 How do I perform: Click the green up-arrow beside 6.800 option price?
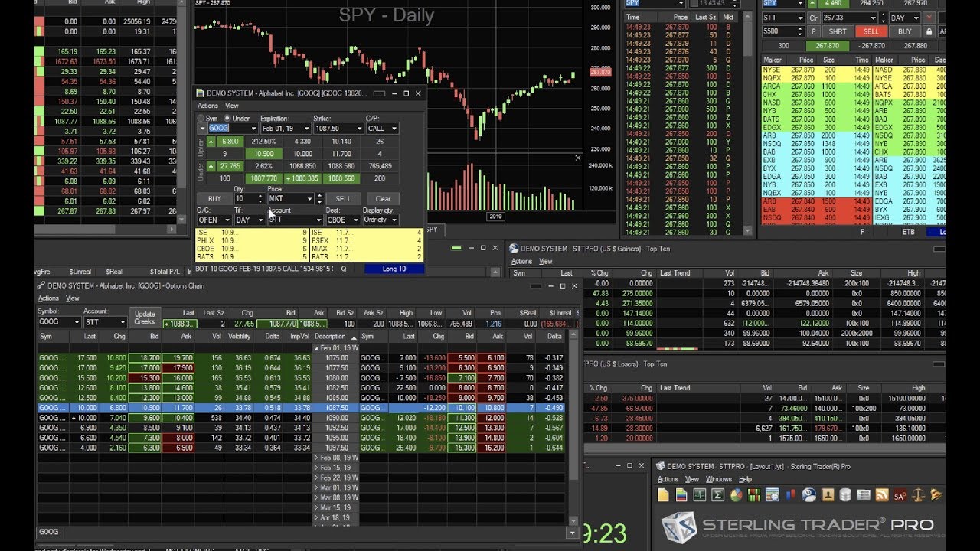click(211, 142)
